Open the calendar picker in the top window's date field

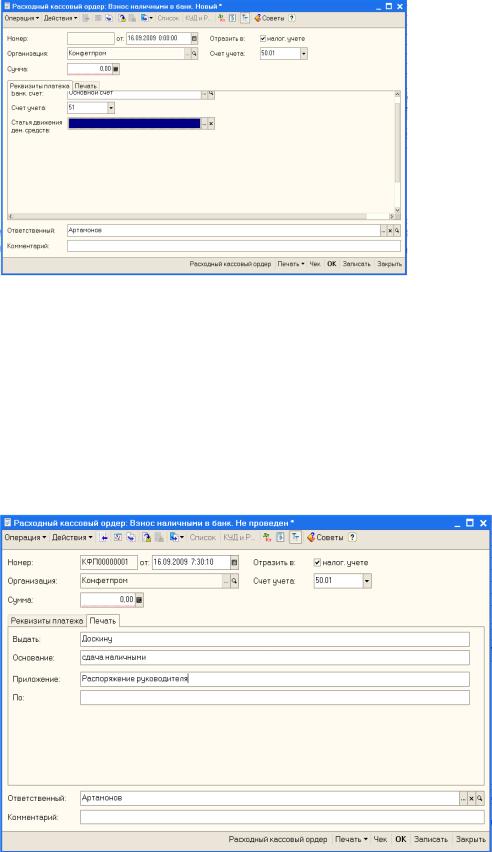coord(195,39)
